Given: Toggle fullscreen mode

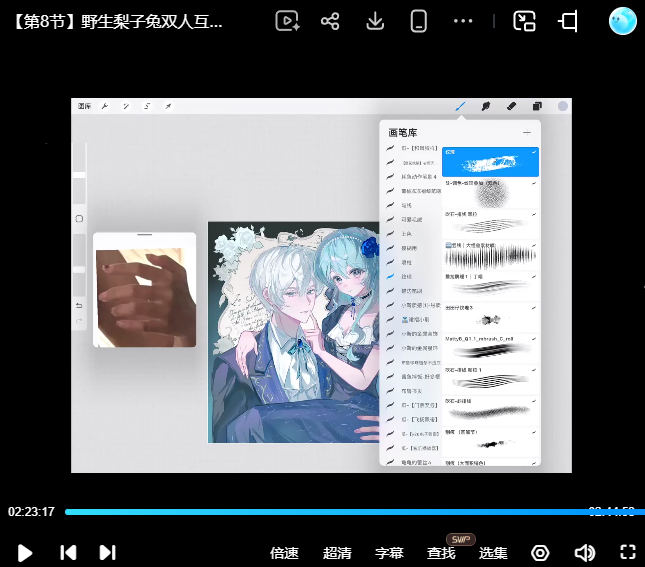Looking at the screenshot, I should (x=628, y=552).
